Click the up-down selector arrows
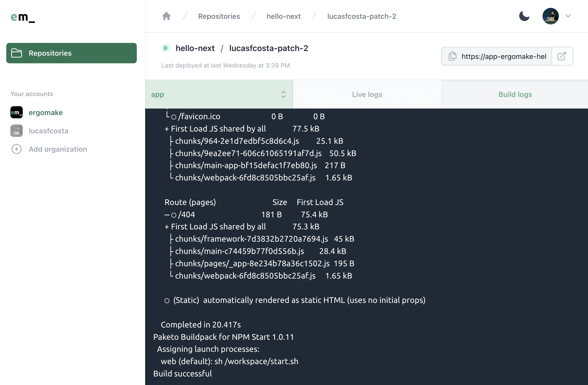 283,94
